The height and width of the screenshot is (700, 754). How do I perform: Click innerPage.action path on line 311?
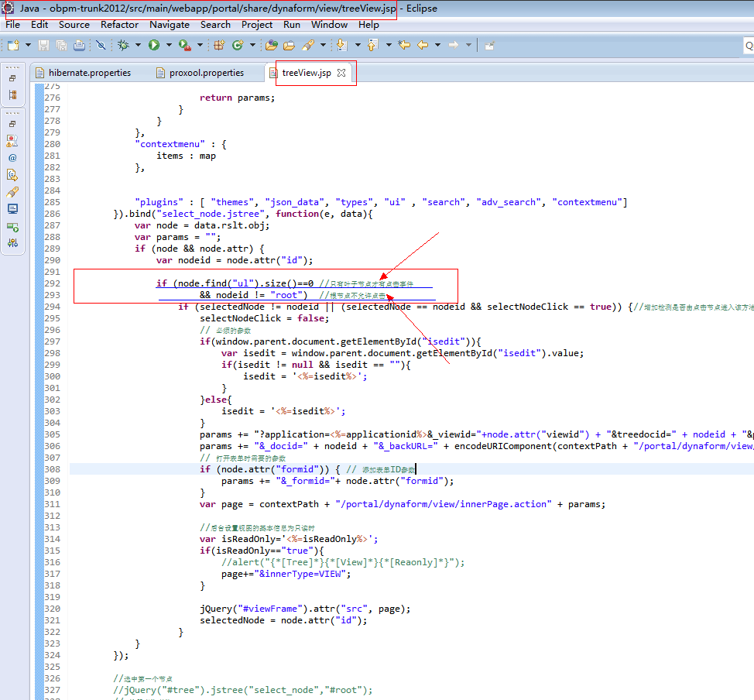click(444, 504)
